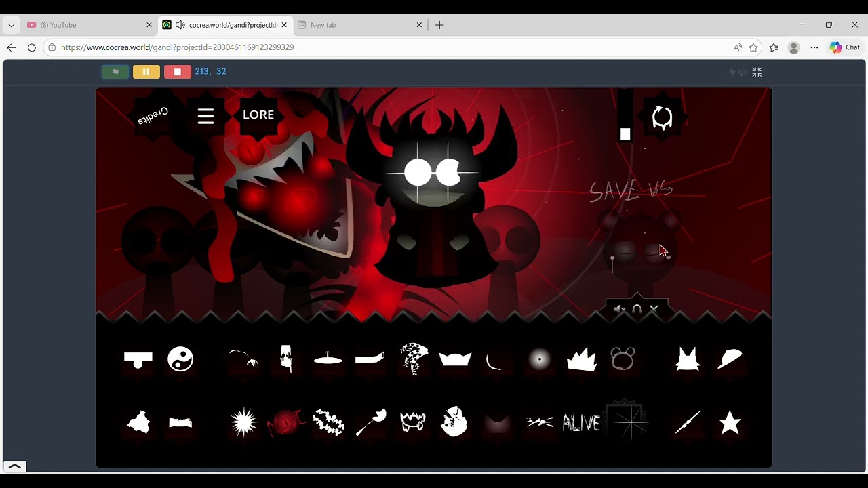Viewport: 868px width, 488px height.
Task: Pick the white ALIVE text icon
Action: (582, 423)
